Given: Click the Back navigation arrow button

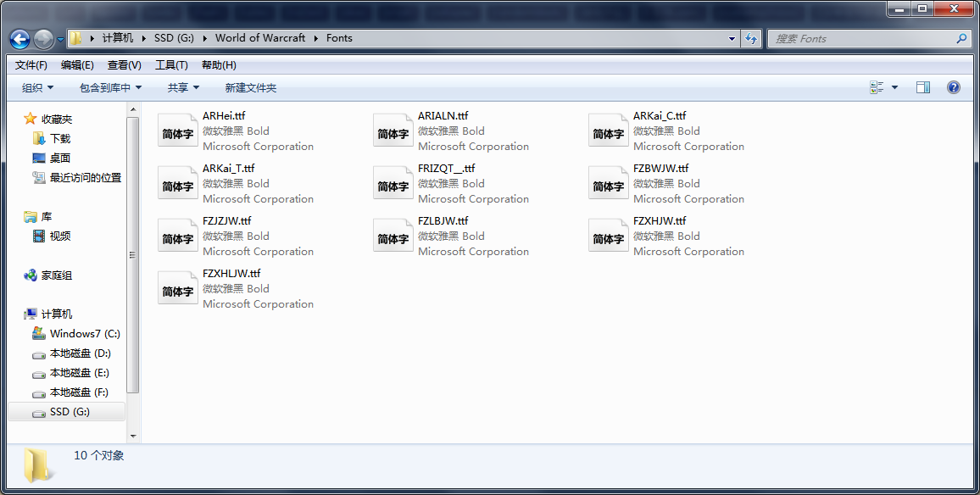Looking at the screenshot, I should tap(19, 39).
